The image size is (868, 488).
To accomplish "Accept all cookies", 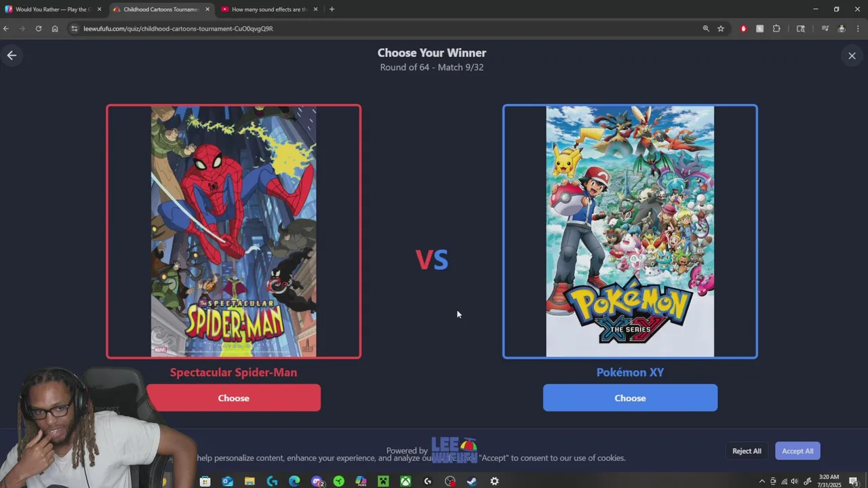I will coord(797,451).
